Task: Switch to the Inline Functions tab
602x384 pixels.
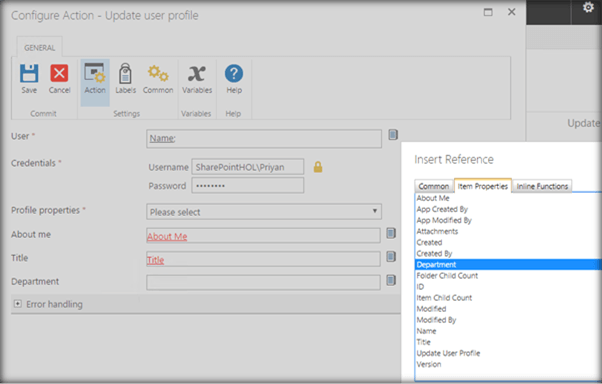Action: [x=542, y=186]
